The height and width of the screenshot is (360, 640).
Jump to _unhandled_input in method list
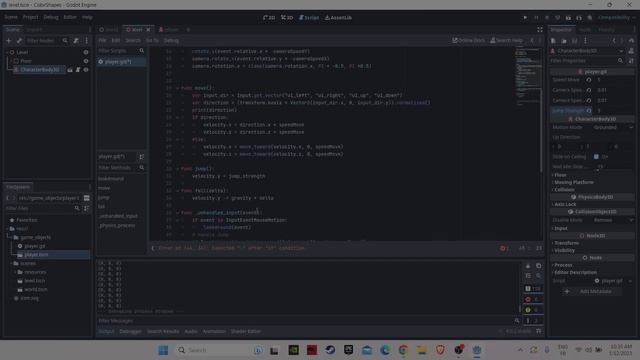[118, 216]
